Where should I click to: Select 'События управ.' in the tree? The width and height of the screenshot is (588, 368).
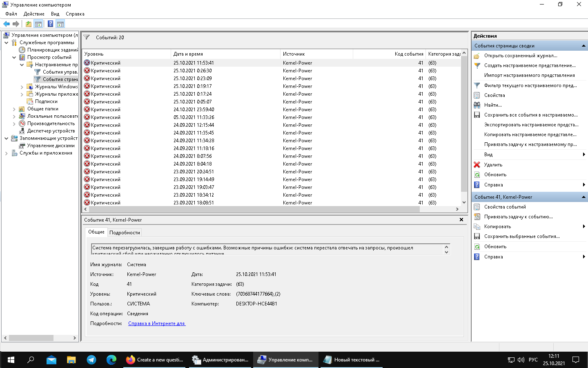coord(60,72)
